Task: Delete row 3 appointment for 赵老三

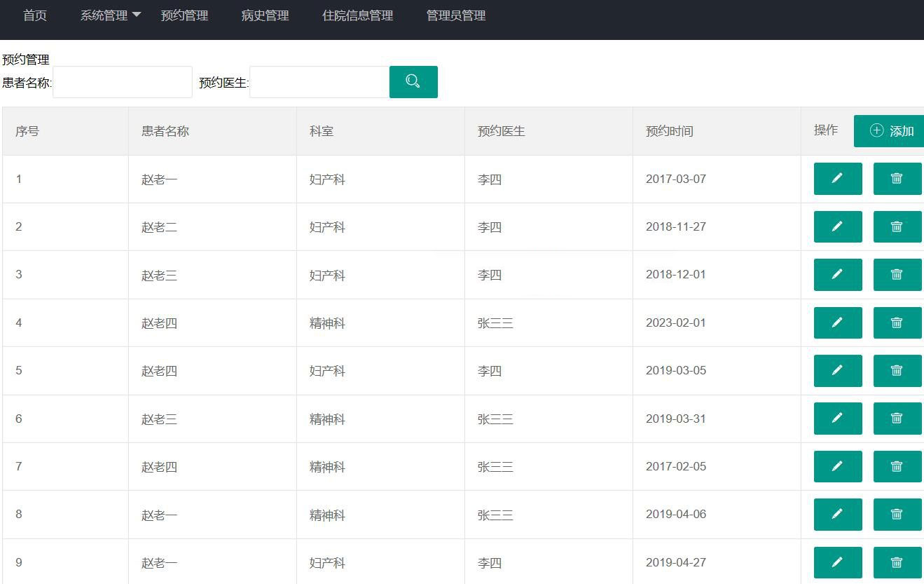Action: (x=897, y=275)
